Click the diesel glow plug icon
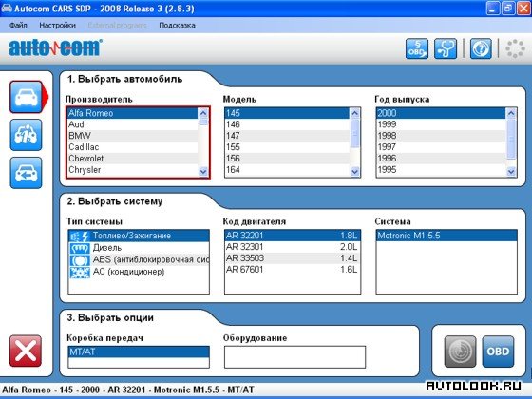 80,248
